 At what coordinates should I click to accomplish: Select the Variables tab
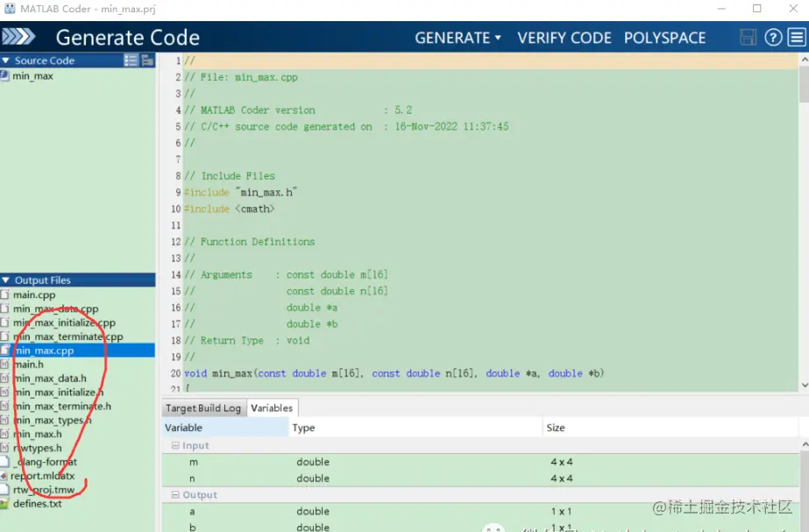272,408
